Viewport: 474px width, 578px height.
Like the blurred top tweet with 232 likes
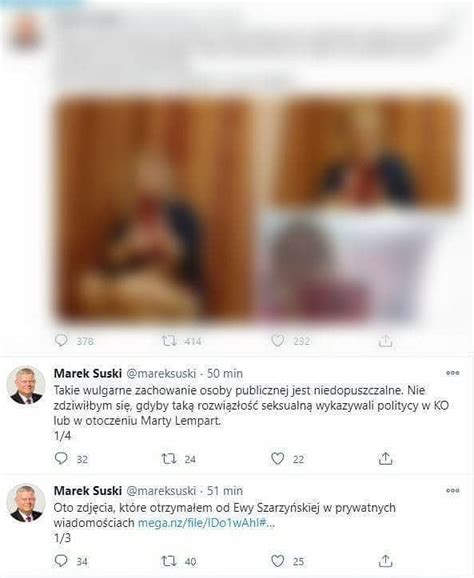click(x=278, y=341)
